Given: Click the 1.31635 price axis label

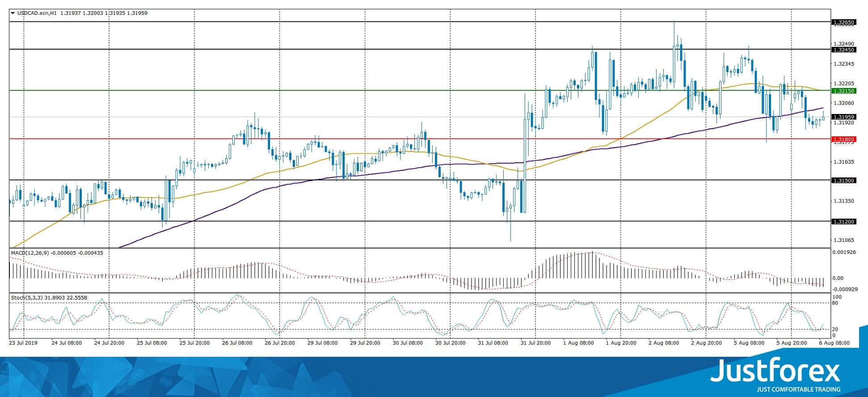Looking at the screenshot, I should coord(844,162).
